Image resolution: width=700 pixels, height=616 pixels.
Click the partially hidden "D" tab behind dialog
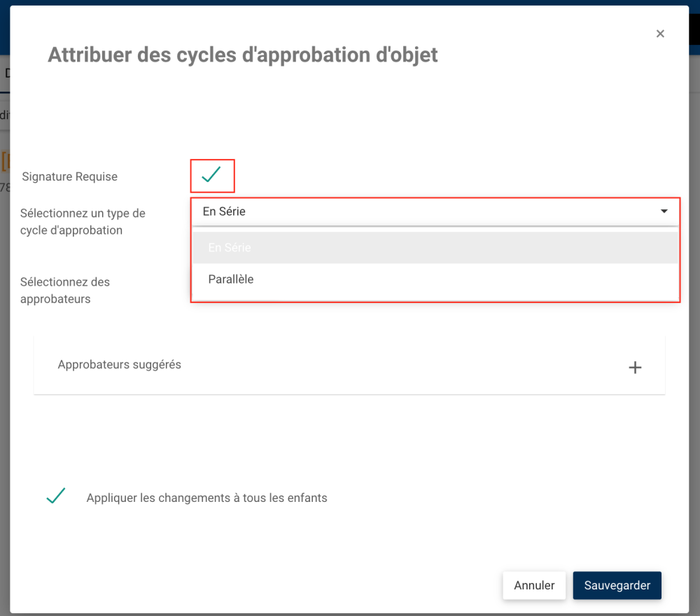pos(5,73)
